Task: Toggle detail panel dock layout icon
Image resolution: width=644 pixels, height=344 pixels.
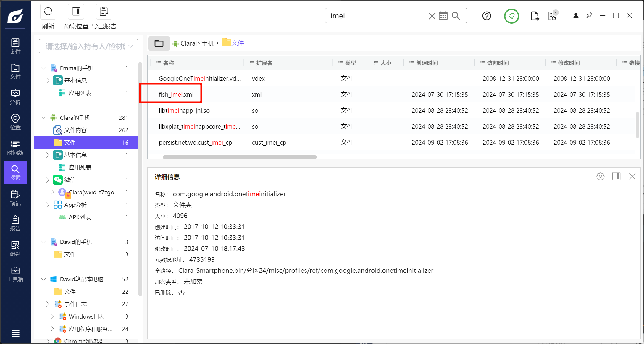Action: coord(616,176)
